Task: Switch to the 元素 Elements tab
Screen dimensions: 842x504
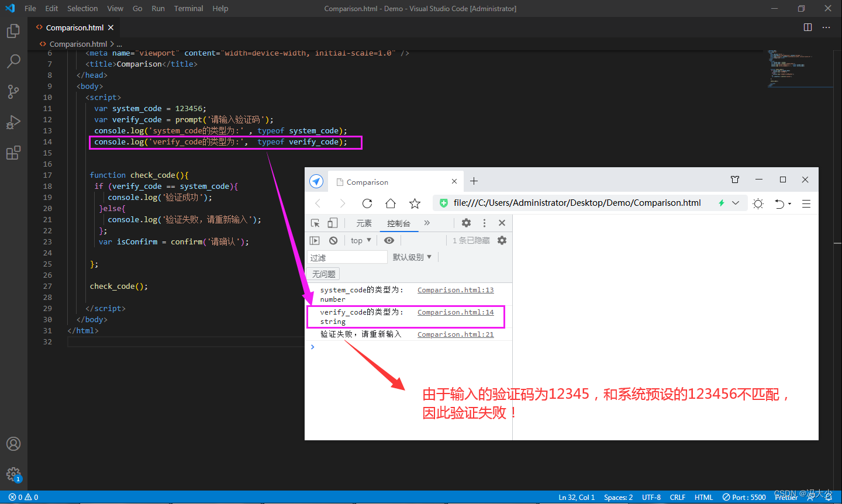Action: point(364,223)
